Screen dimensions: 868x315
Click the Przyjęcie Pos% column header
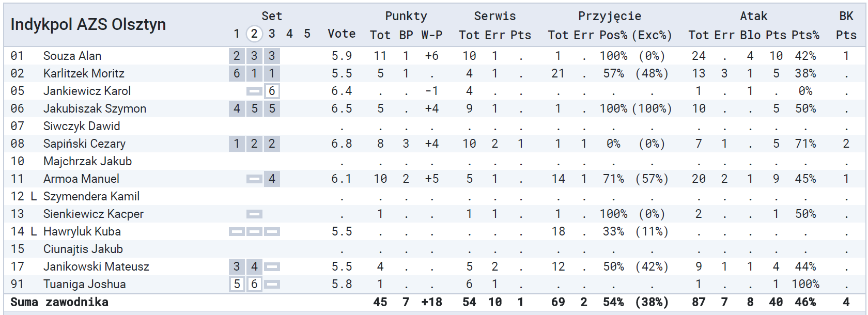pyautogui.click(x=613, y=35)
